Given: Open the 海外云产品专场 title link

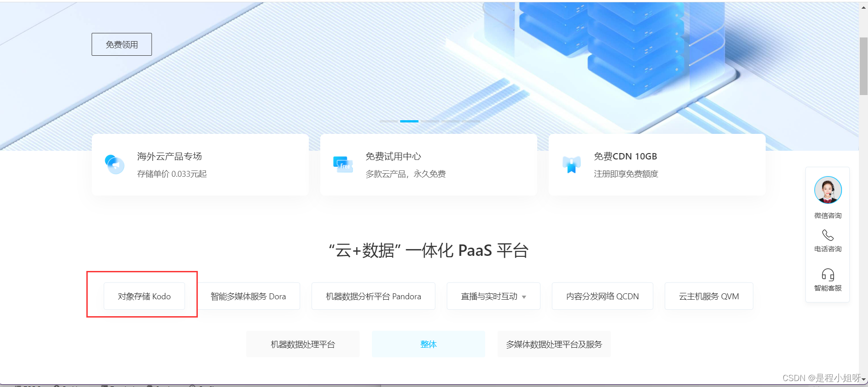Looking at the screenshot, I should (169, 156).
